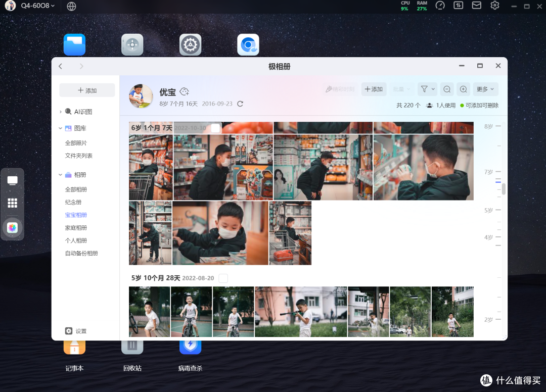Click the sidebar + 添加 button
Screen dimensions: 546x392
point(87,90)
